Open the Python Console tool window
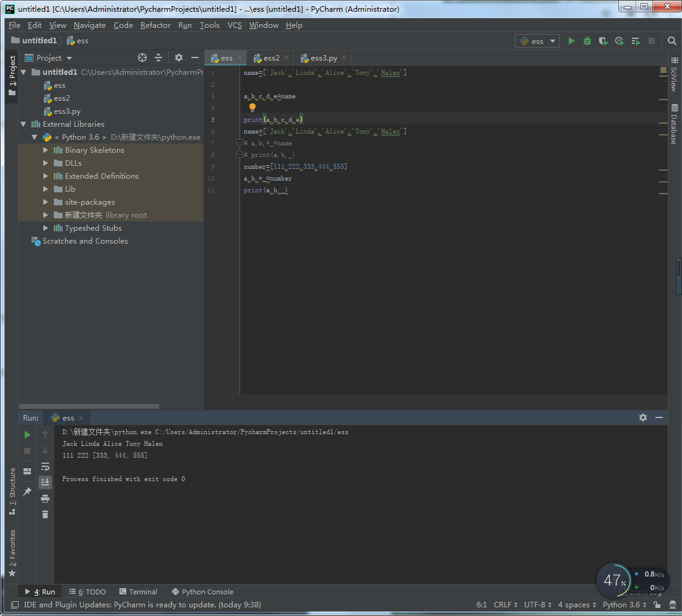The height and width of the screenshot is (616, 682). tap(202, 592)
